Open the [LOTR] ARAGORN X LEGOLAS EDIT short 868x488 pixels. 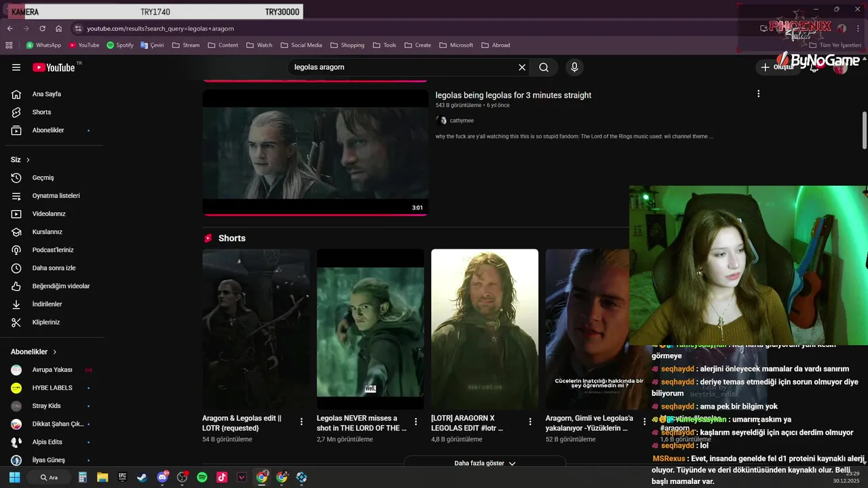[485, 329]
